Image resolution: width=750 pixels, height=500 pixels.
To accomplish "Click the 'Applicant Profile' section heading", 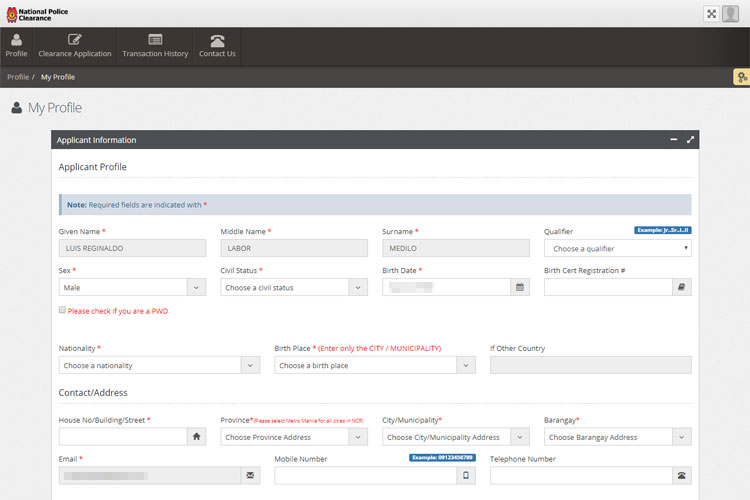I will [x=92, y=167].
